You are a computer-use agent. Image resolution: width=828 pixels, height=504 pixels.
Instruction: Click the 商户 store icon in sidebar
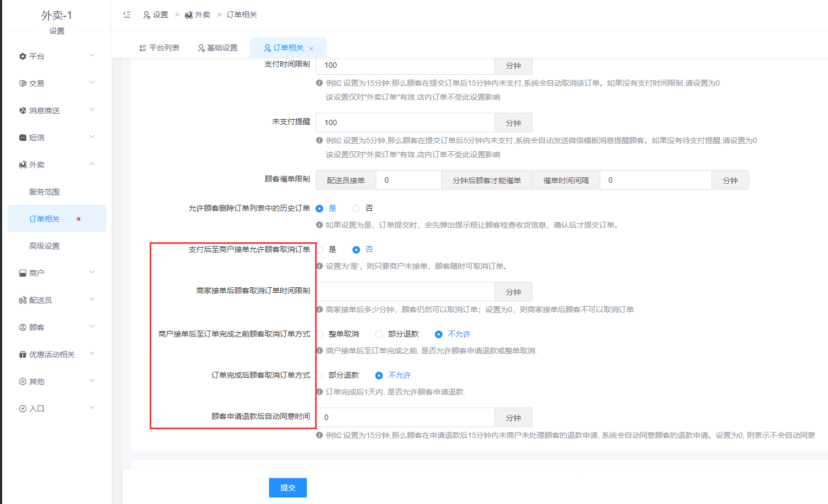pyautogui.click(x=23, y=273)
